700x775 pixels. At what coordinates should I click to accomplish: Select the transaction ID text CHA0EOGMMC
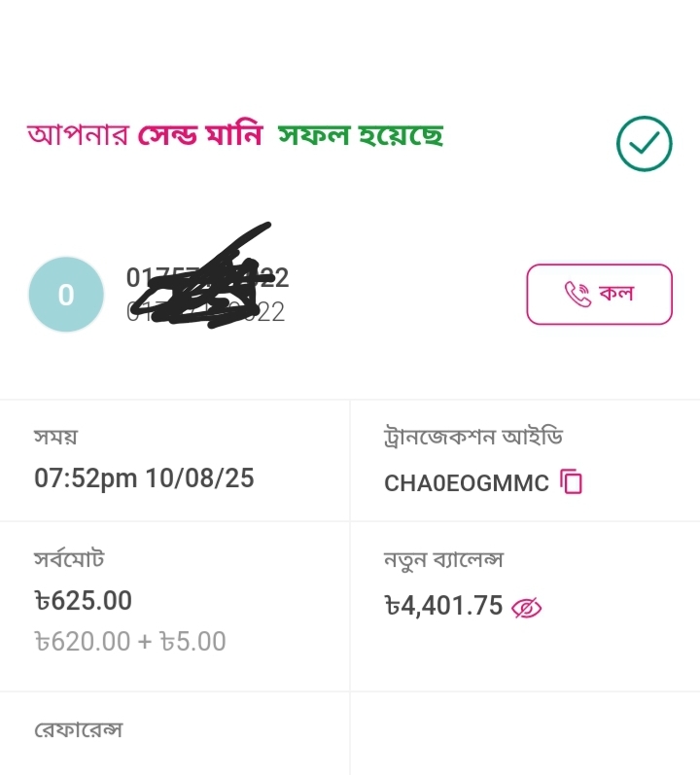(x=466, y=482)
